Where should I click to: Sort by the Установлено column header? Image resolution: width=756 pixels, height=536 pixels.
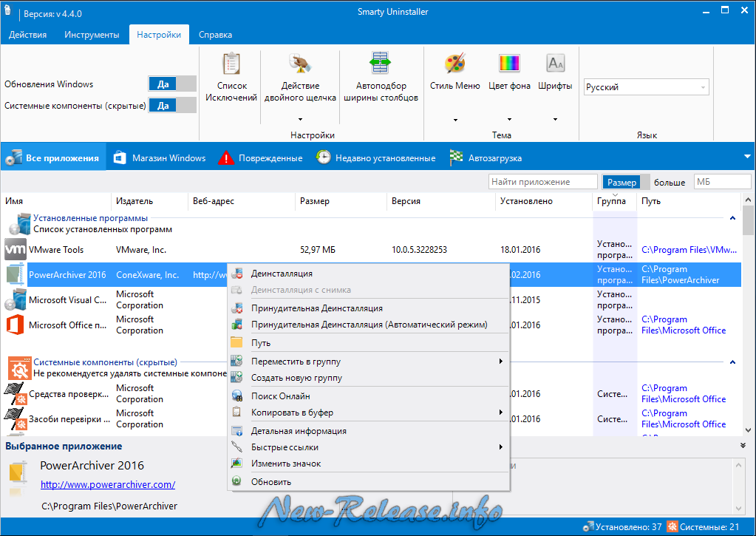coord(543,201)
